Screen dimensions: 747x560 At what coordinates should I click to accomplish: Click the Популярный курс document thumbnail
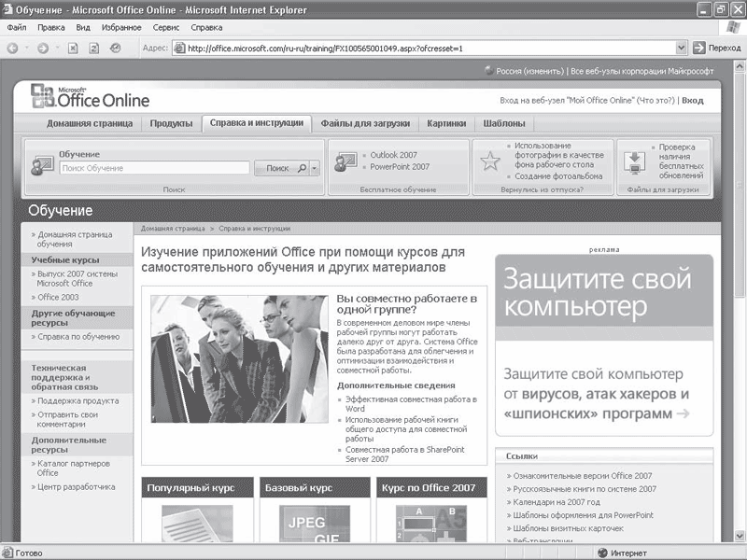197,524
